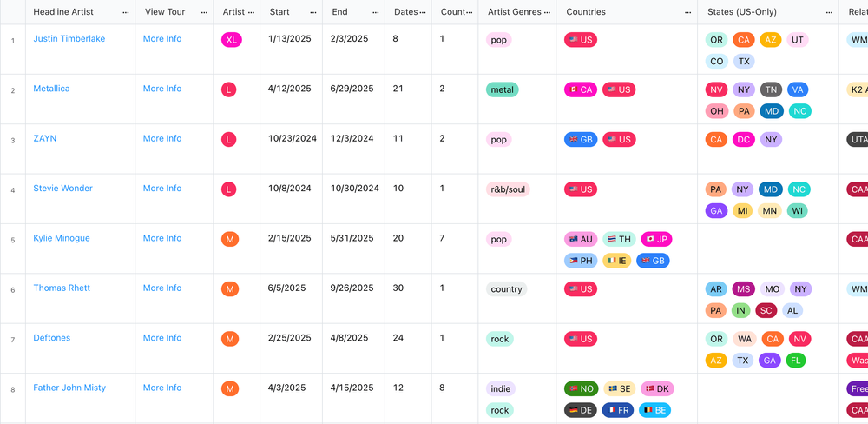The height and width of the screenshot is (424, 868).
Task: Click M size badge in Deftones row
Action: pos(230,339)
